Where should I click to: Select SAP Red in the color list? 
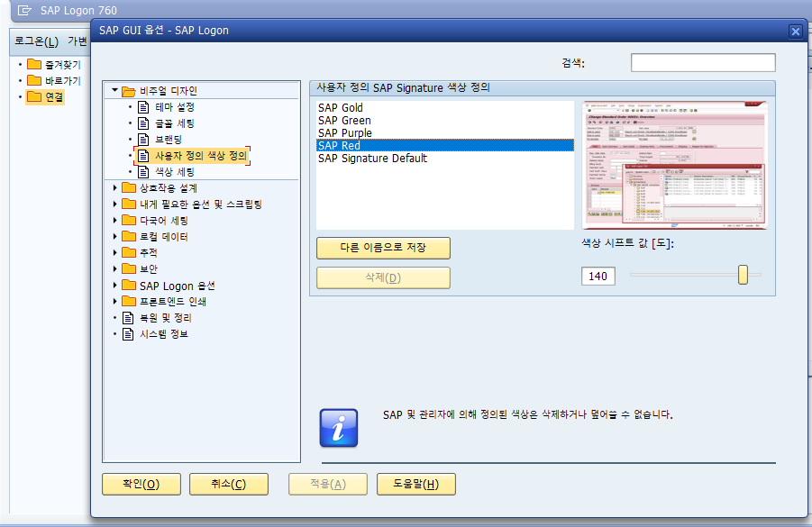coord(445,145)
